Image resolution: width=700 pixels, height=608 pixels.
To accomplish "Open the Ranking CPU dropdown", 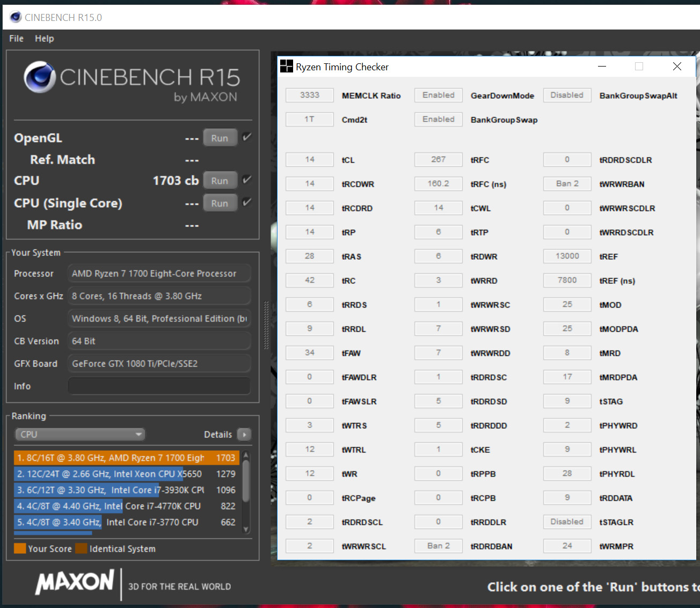I will 80,434.
